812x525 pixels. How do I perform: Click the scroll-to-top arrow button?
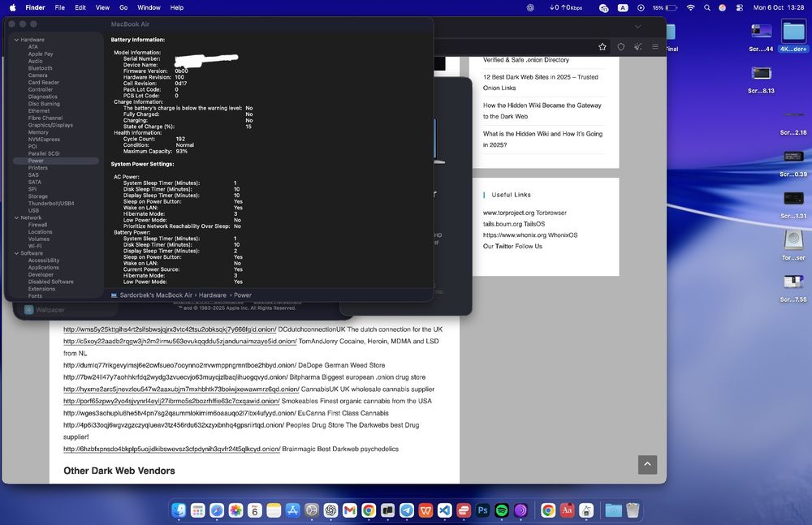point(647,464)
